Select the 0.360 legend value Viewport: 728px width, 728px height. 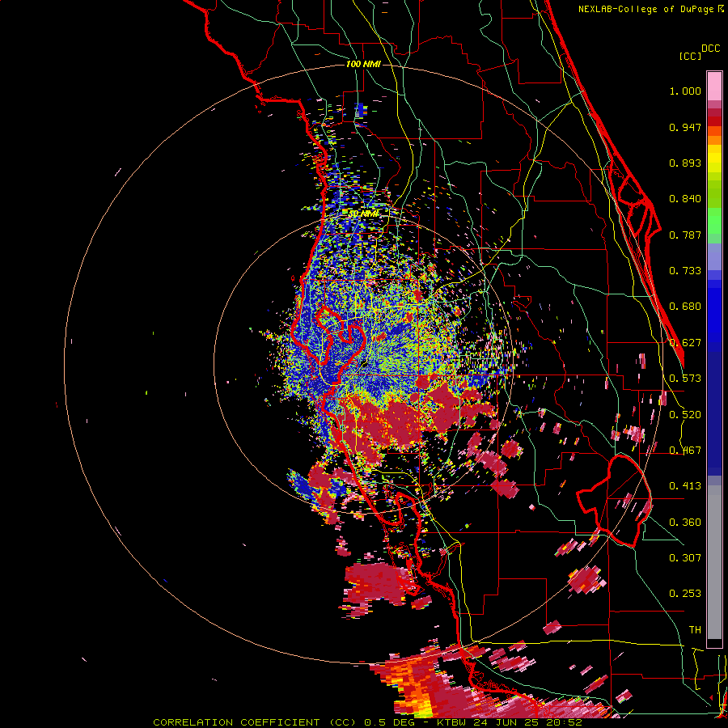pos(685,523)
